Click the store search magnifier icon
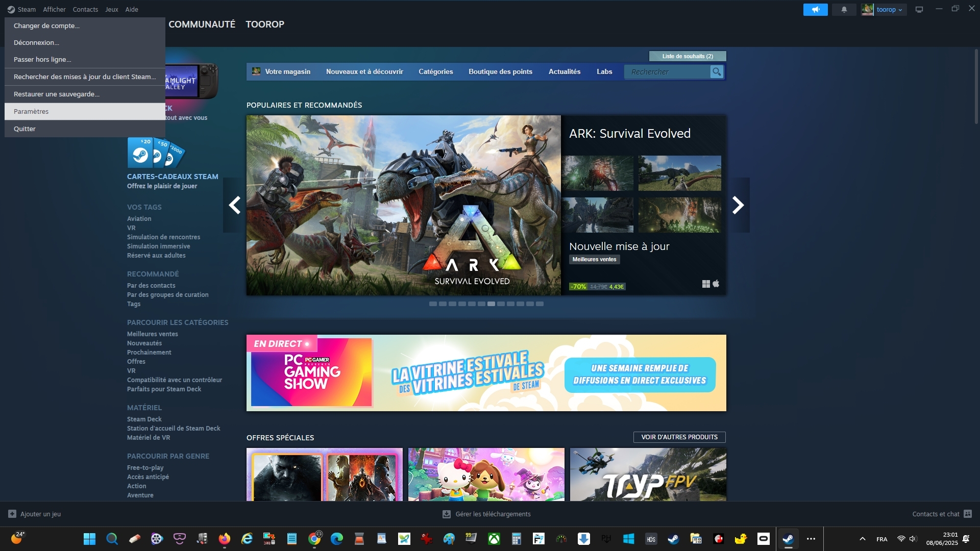 (717, 72)
